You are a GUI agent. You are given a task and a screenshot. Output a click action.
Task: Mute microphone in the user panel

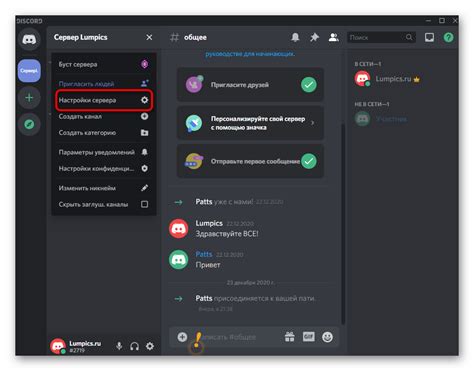tap(119, 346)
